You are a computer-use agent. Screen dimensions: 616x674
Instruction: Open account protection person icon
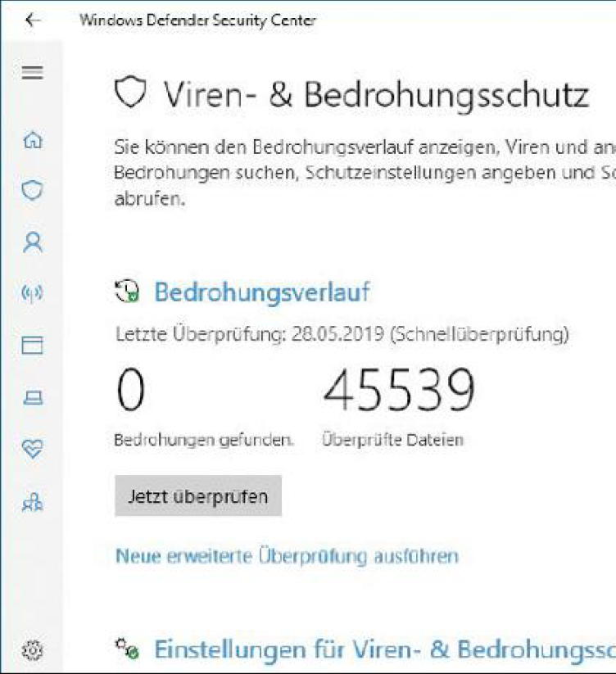[33, 242]
